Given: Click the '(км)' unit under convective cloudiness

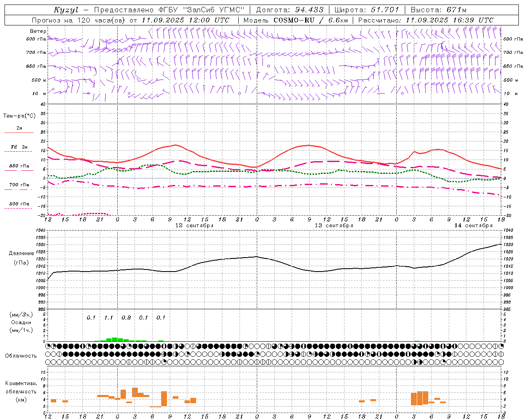Looking at the screenshot, I should pyautogui.click(x=21, y=399).
